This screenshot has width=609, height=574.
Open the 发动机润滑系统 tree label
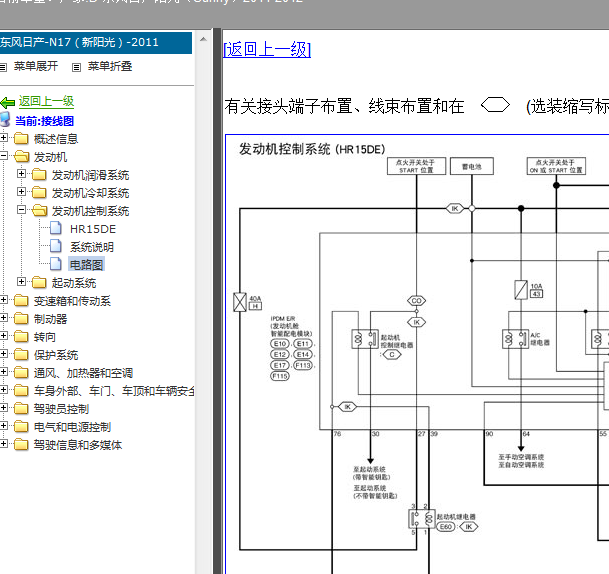click(90, 175)
